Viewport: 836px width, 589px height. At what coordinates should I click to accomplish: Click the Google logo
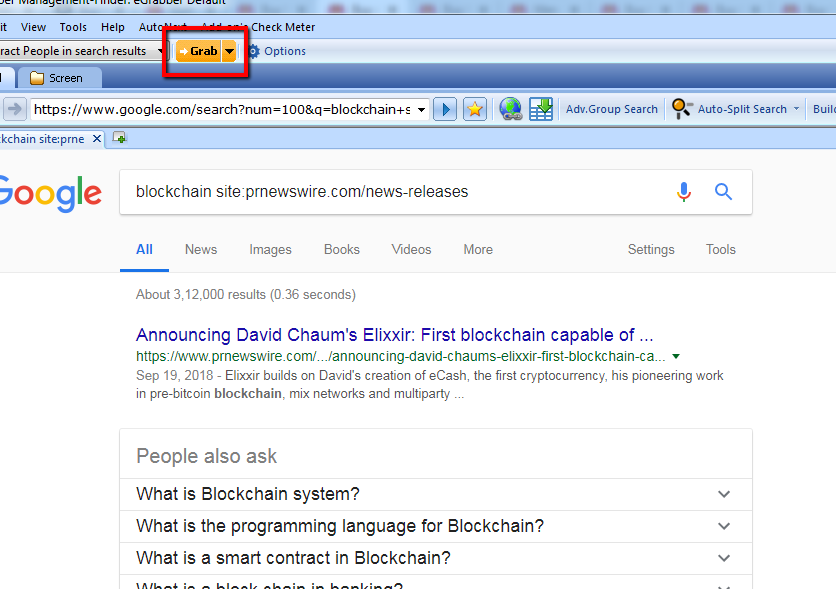(50, 193)
